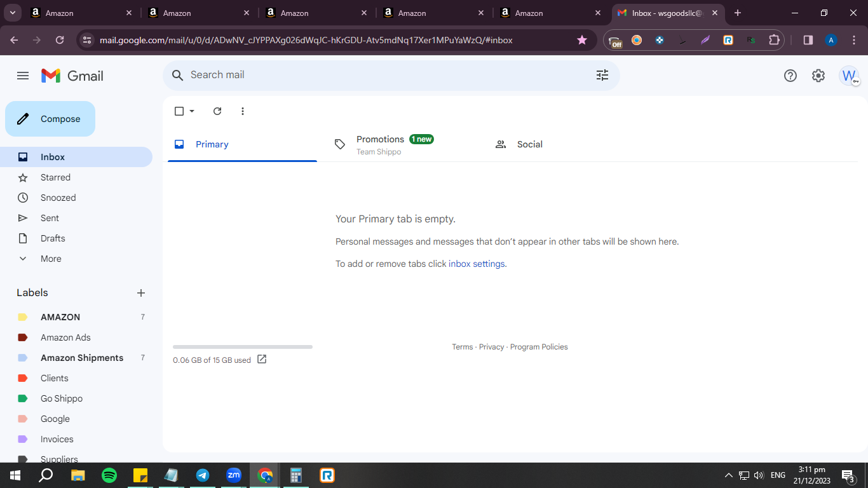Click the Chrome address bar URL
Image resolution: width=868 pixels, height=488 pixels.
306,40
